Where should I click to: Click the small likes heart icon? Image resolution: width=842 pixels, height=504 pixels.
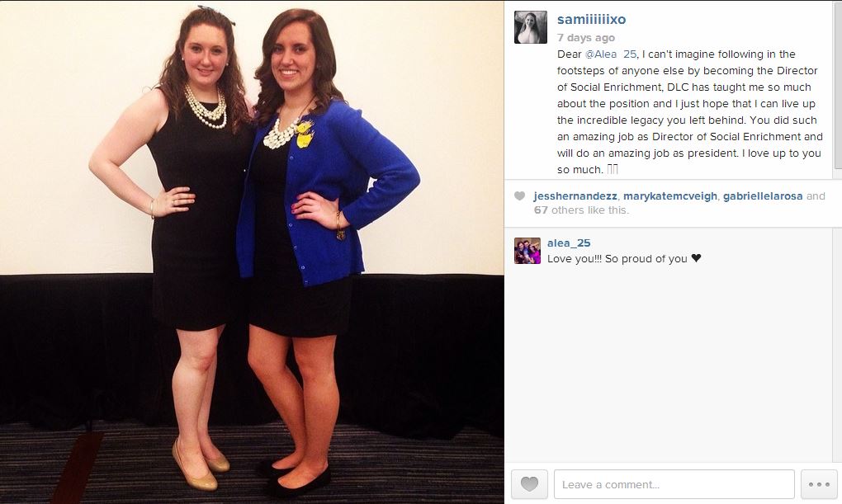[x=519, y=196]
